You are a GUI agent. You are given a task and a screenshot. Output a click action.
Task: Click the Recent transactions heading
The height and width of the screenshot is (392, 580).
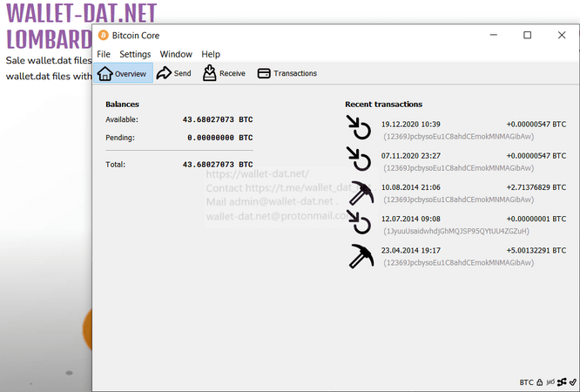383,105
